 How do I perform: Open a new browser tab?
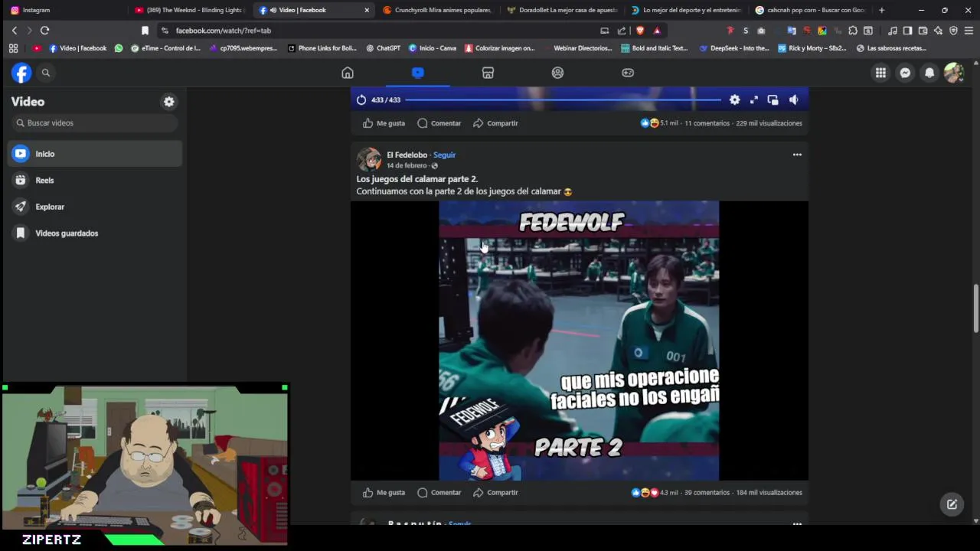(881, 10)
